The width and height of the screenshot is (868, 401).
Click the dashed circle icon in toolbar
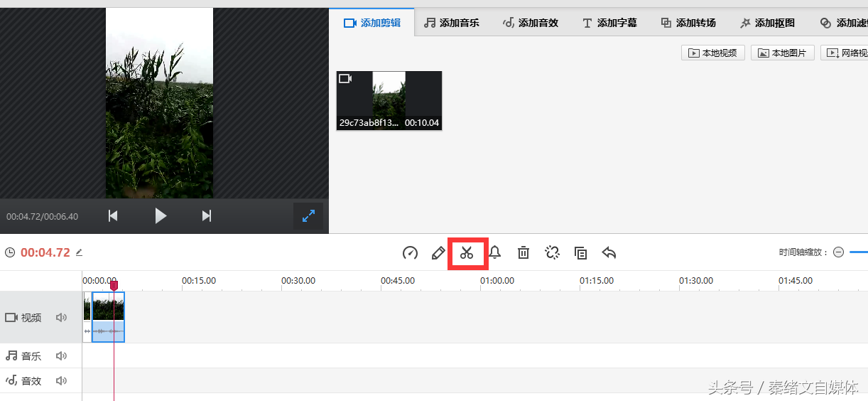pos(552,252)
